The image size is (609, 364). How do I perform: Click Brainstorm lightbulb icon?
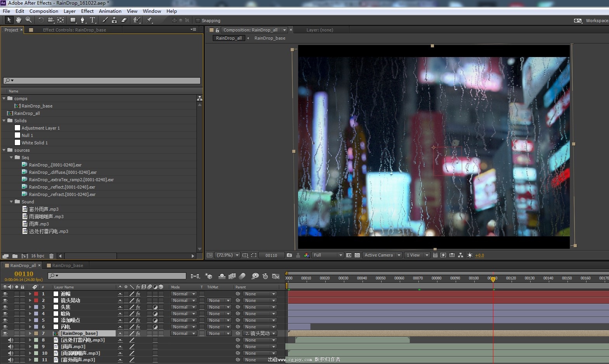point(255,276)
